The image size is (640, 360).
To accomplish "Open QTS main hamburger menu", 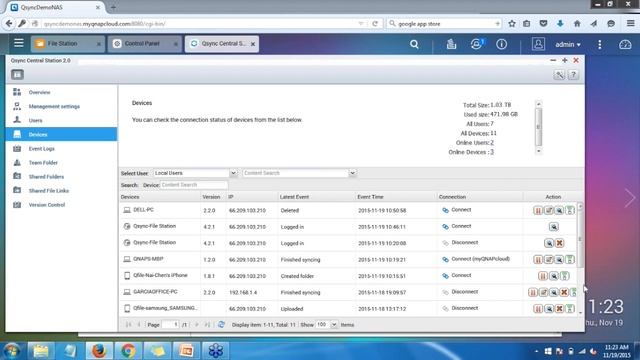I will click(x=19, y=43).
